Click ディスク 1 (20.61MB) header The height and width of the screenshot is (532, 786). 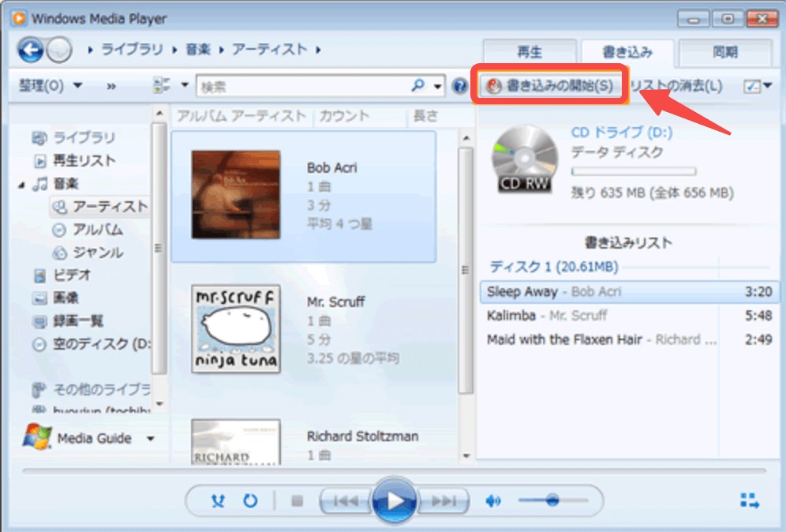tap(554, 267)
